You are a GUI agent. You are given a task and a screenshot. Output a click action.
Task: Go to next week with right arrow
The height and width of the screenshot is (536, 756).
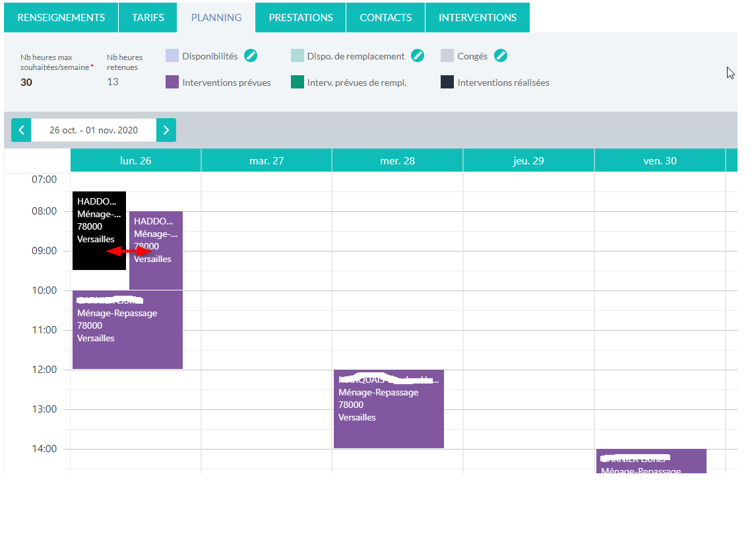click(x=166, y=130)
